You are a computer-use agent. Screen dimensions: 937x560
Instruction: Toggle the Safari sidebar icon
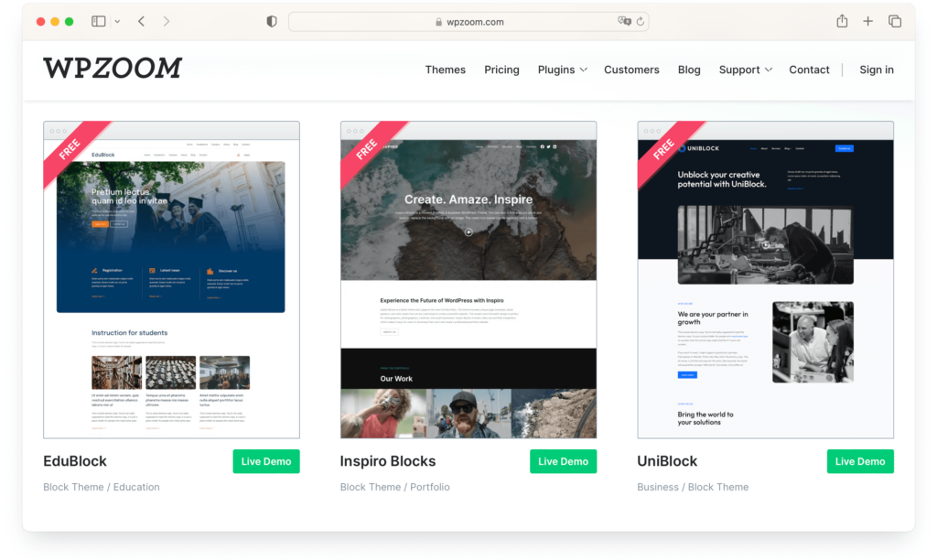click(99, 22)
